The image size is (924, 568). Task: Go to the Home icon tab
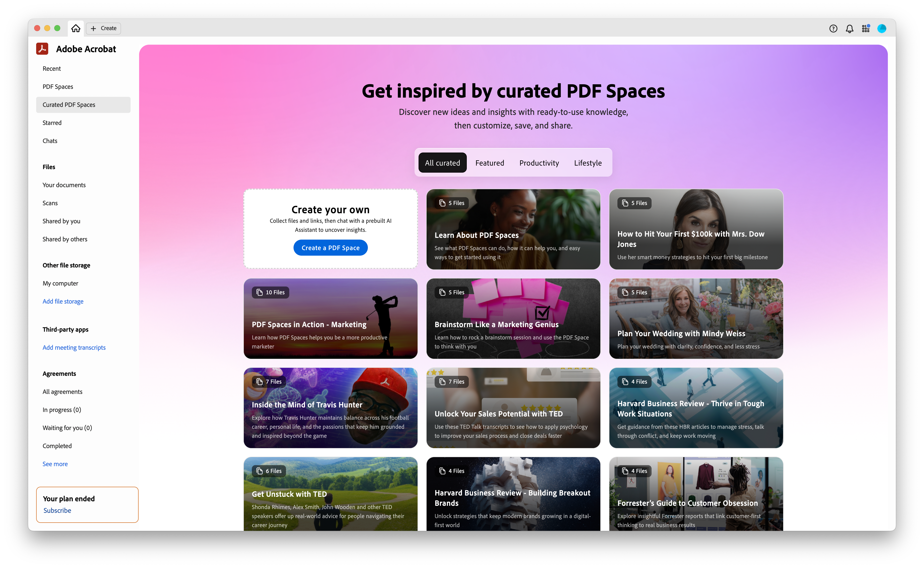tap(76, 28)
